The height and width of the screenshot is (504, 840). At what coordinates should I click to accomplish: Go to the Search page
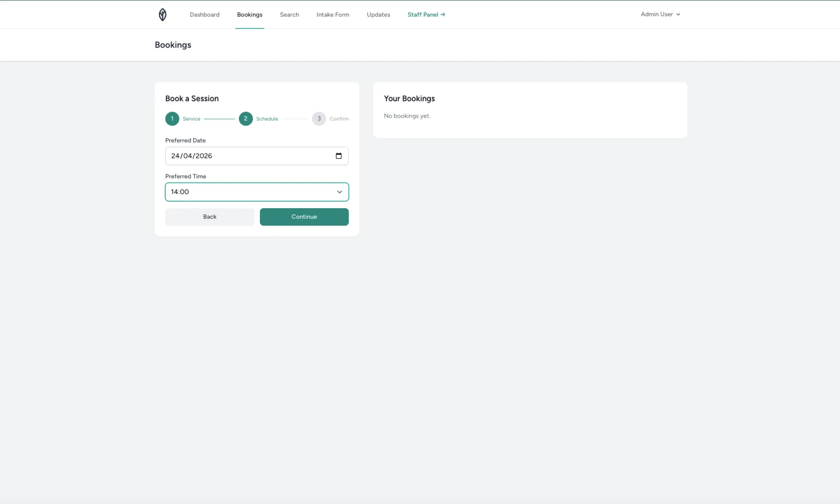[x=289, y=14]
